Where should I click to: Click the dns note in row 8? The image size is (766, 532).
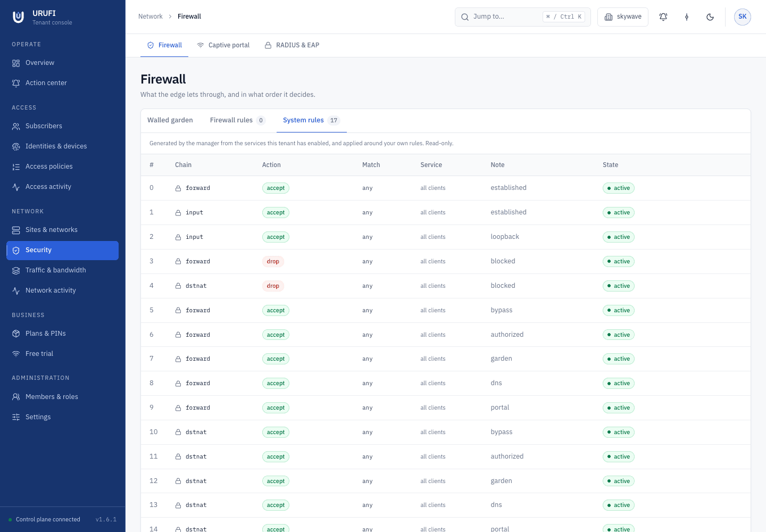tap(496, 383)
